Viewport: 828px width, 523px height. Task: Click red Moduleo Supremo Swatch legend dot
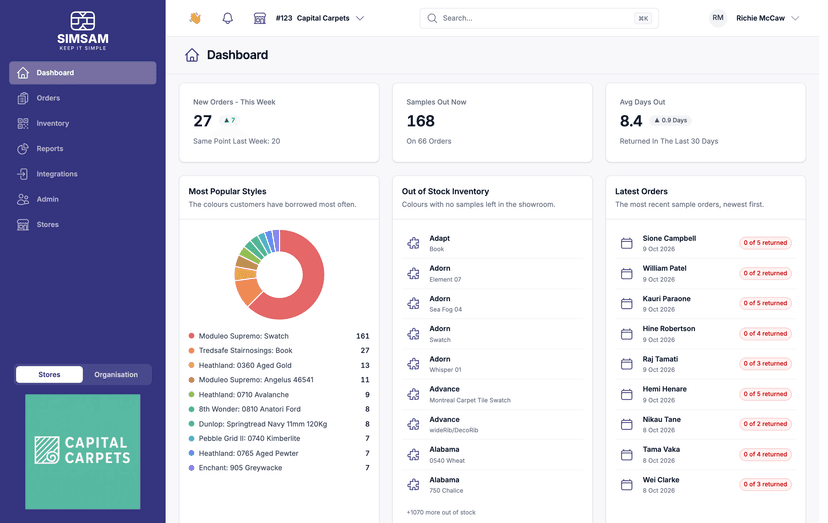click(x=191, y=336)
